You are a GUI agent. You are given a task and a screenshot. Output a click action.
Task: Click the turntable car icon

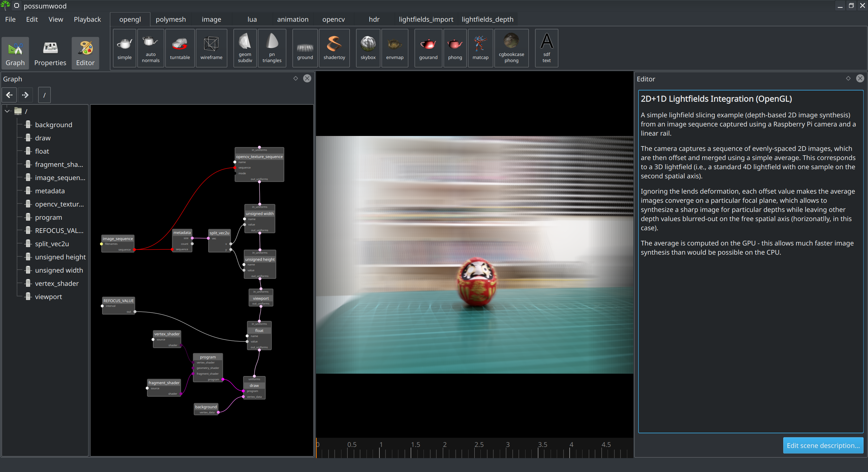click(x=180, y=48)
